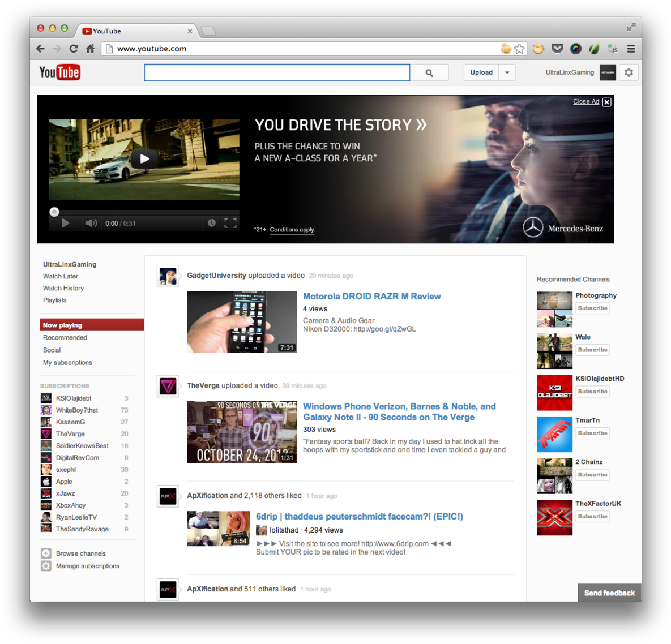The image size is (671, 644).
Task: Subscribe to KSIOlajidebtHD
Action: pos(592,392)
